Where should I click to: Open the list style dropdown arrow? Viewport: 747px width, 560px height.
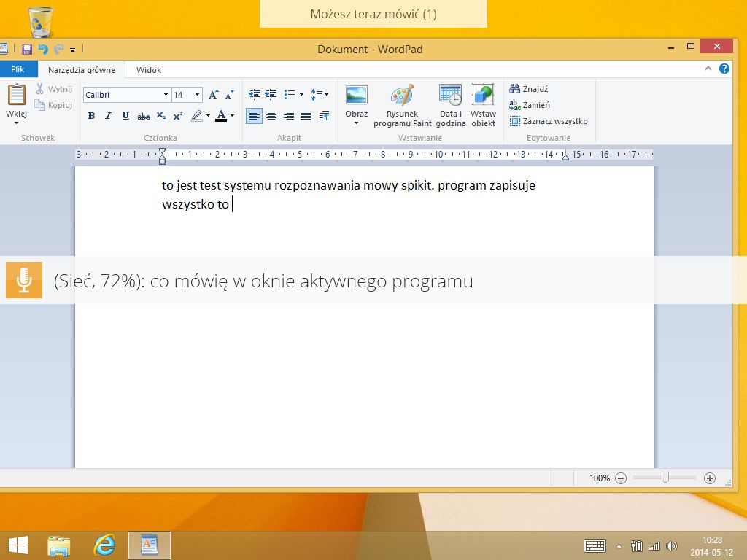coord(301,94)
